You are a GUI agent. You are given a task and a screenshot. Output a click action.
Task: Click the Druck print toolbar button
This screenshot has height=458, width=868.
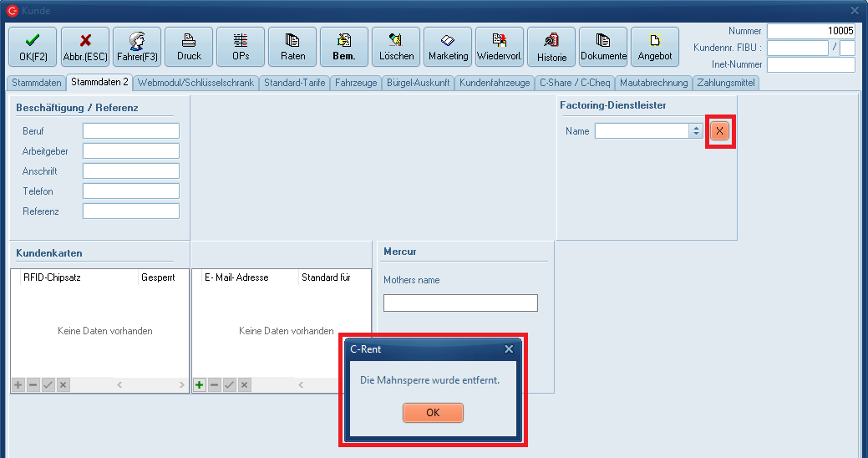tap(189, 47)
